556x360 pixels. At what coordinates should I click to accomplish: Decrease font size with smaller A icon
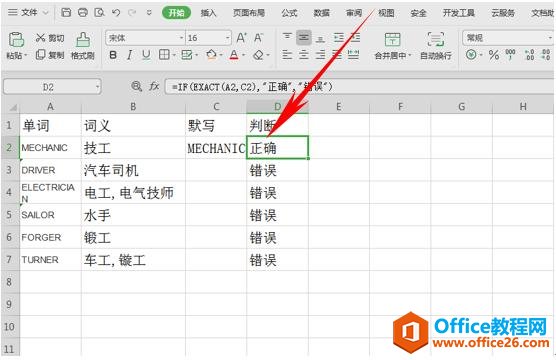[258, 38]
